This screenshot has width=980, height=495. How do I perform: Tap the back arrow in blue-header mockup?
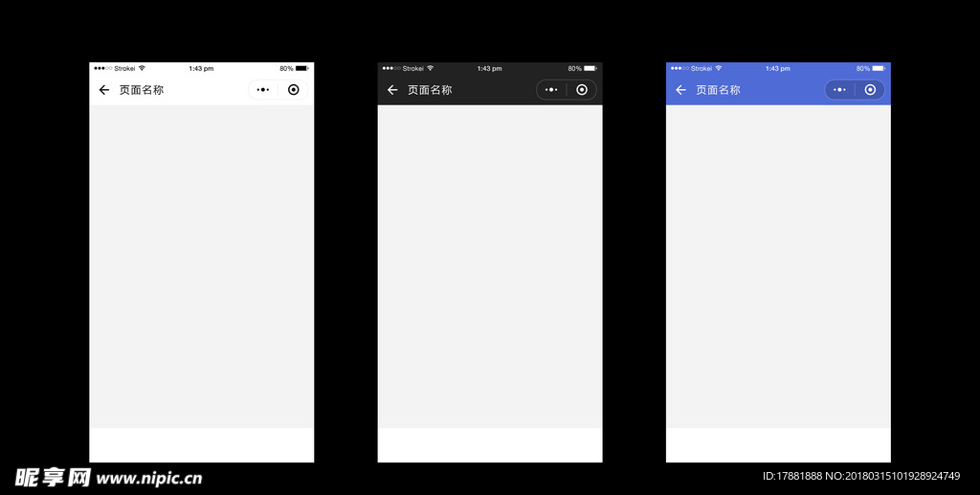(680, 90)
